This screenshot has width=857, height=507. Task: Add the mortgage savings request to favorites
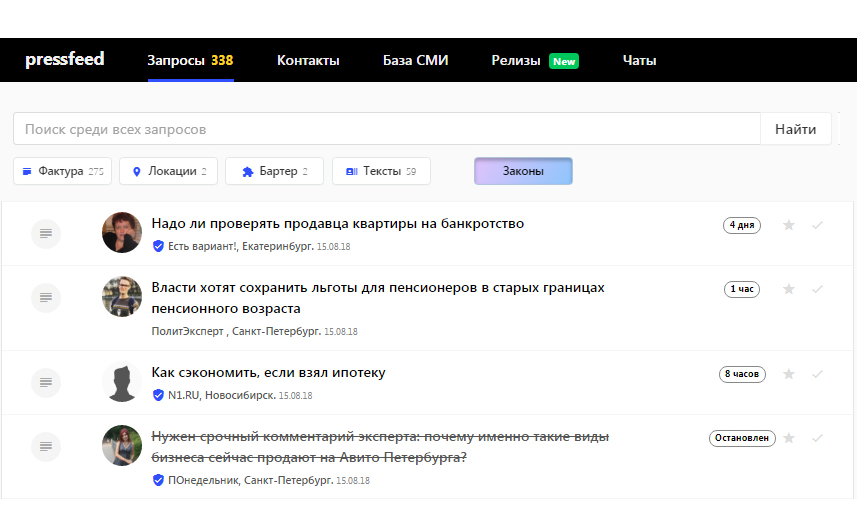coord(789,374)
